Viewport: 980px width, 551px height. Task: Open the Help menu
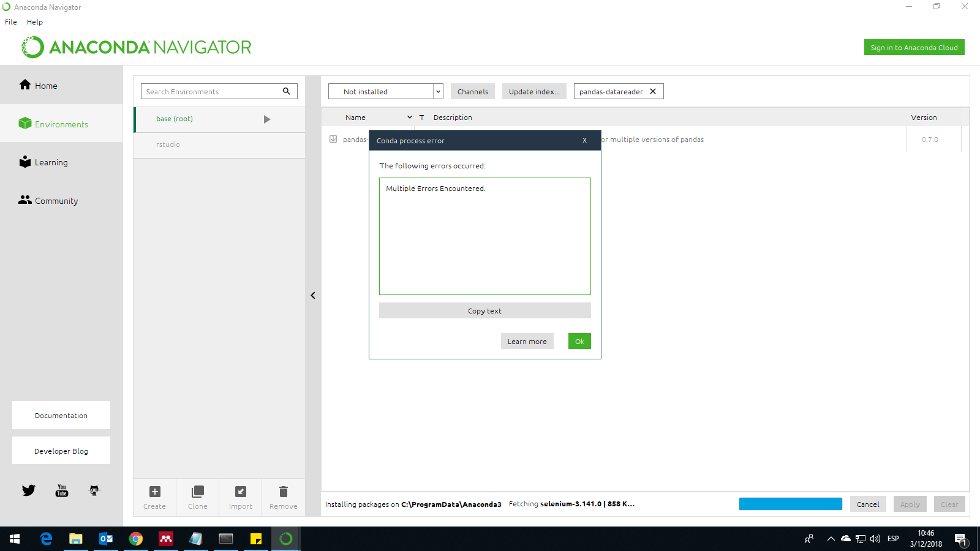pyautogui.click(x=35, y=21)
